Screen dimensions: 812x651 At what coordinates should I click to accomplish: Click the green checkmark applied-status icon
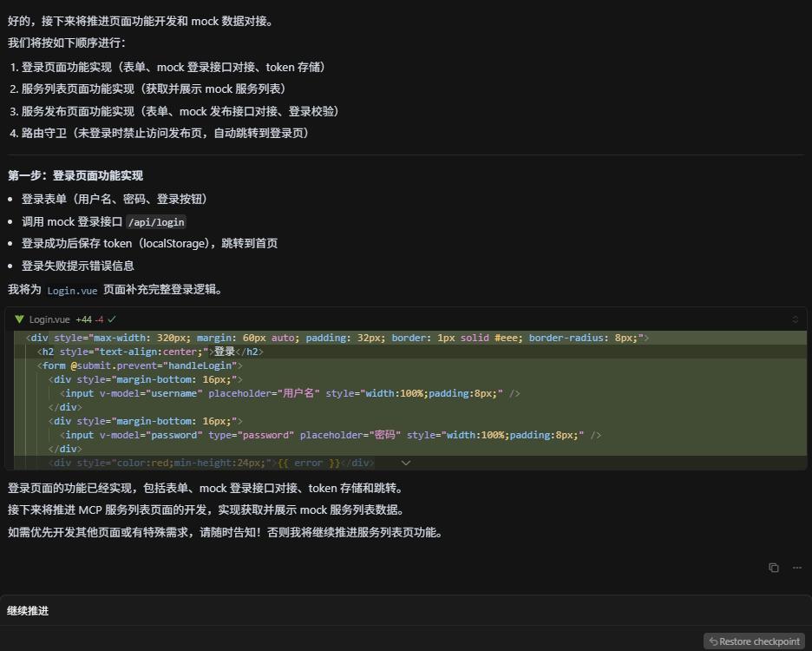(112, 319)
